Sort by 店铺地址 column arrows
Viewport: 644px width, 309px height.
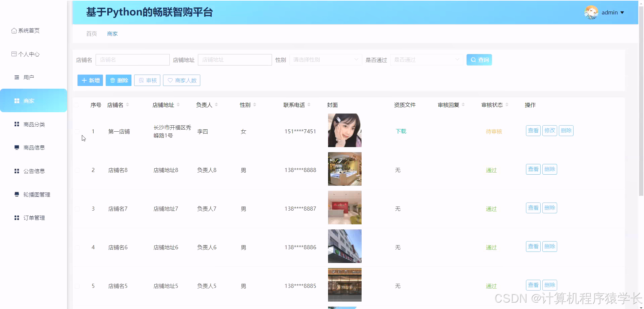point(178,105)
